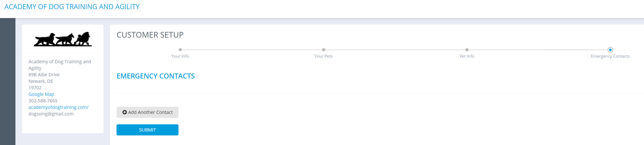Click the dog silhouettes logo image
644x145 pixels.
[63, 39]
